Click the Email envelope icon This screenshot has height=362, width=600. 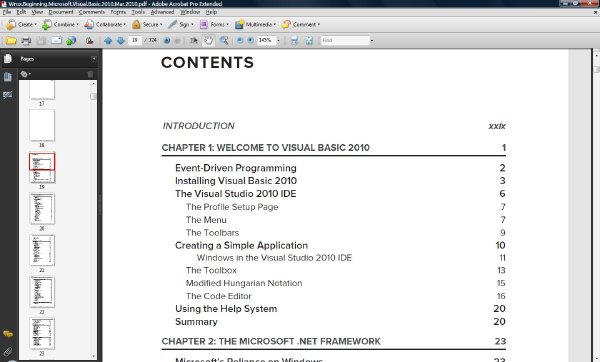[56, 41]
